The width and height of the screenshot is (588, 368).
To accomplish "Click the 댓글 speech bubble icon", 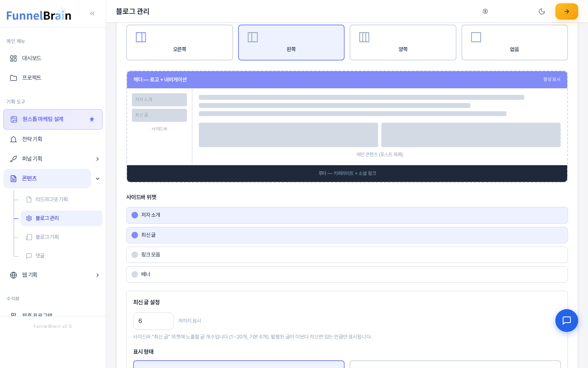I will [x=29, y=256].
